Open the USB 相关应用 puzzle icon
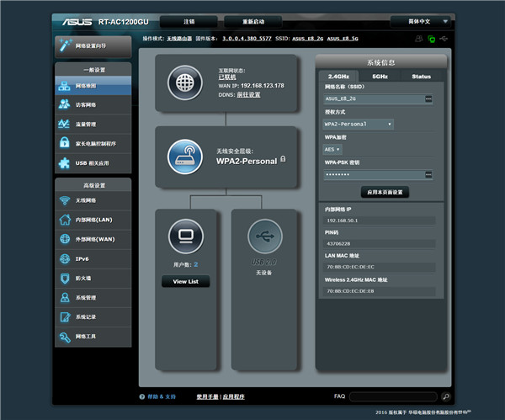505x420 pixels. (x=64, y=163)
